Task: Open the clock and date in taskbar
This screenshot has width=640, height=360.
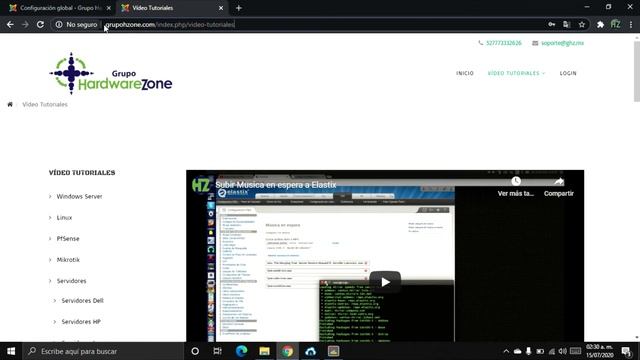Action: click(600, 351)
